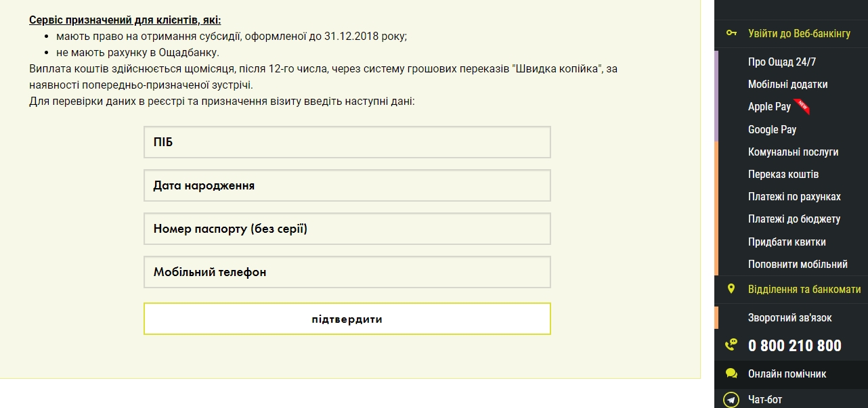
Task: Click the map pin icon for branches
Action: [x=731, y=289]
